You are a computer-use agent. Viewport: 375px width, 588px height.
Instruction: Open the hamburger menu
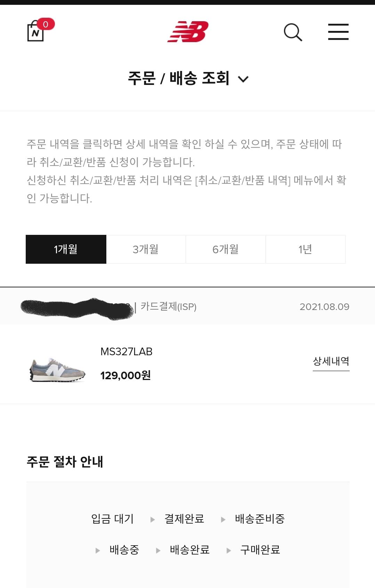338,32
